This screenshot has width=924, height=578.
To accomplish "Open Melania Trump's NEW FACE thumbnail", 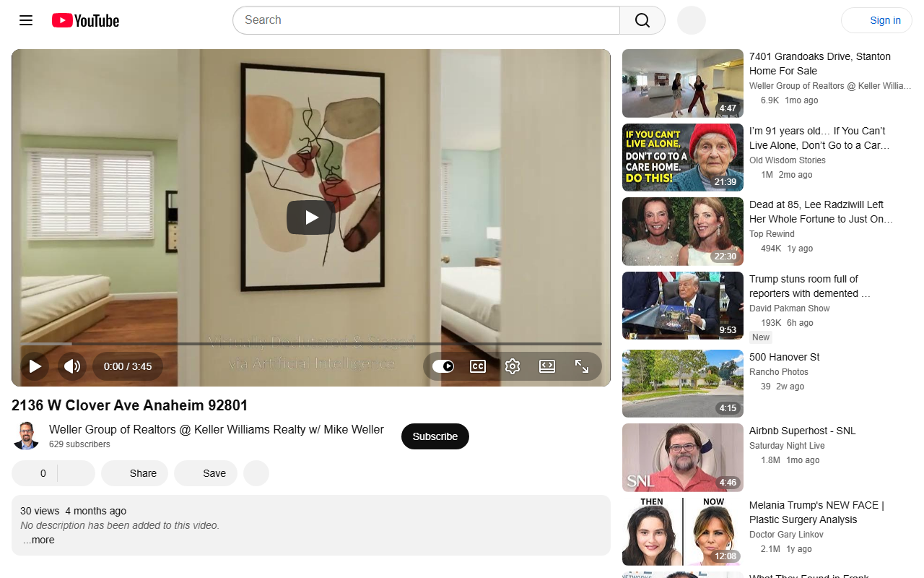I will pyautogui.click(x=683, y=532).
